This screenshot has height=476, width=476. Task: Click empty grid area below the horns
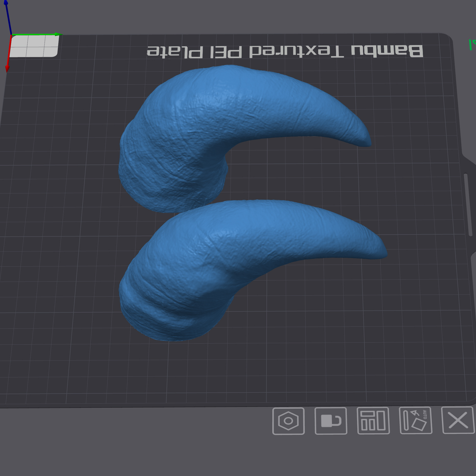247,370
